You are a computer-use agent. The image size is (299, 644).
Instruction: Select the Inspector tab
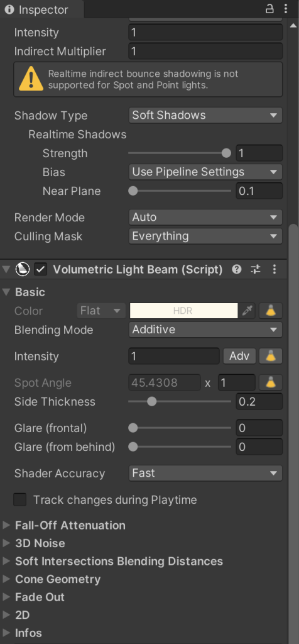click(x=42, y=9)
